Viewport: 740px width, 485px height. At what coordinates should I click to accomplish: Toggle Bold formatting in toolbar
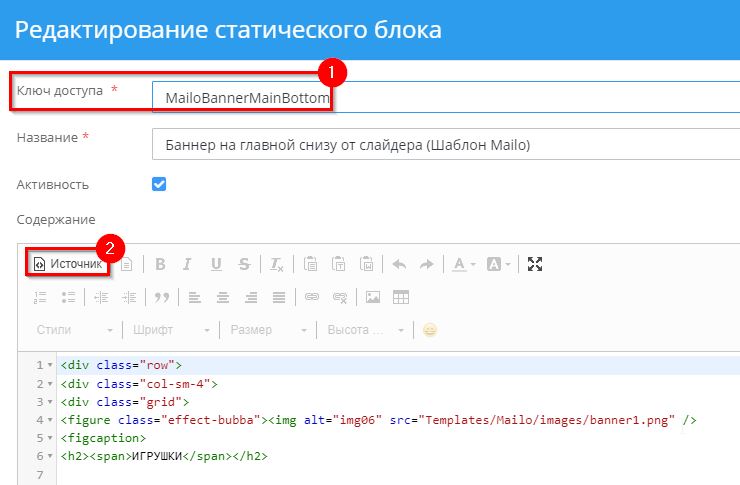(159, 264)
